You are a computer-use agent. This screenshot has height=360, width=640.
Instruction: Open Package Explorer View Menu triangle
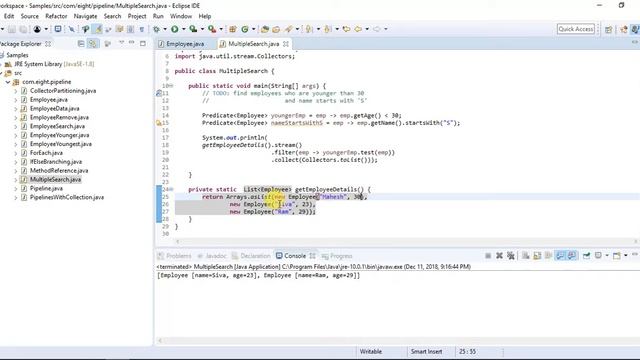[121, 43]
